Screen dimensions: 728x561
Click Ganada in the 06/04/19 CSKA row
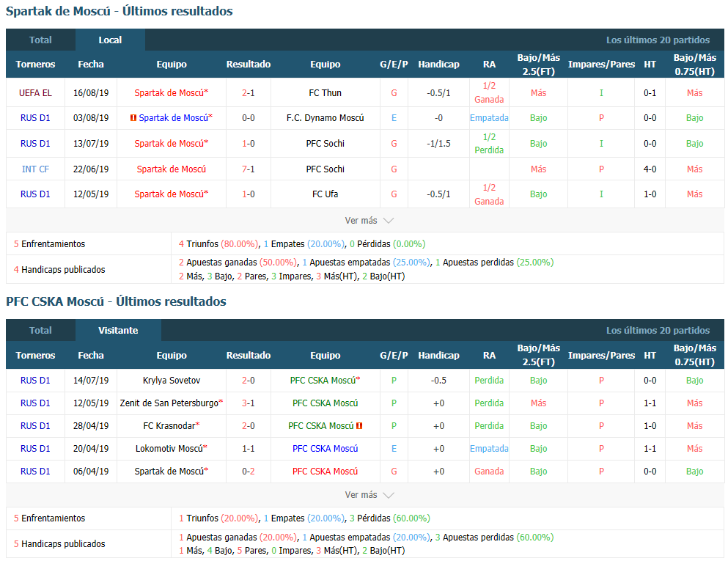tap(489, 472)
